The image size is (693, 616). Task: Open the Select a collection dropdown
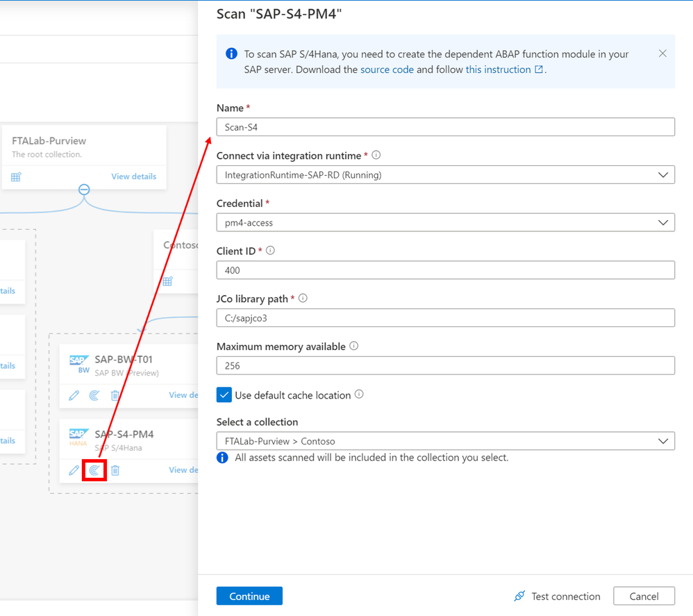tap(446, 441)
